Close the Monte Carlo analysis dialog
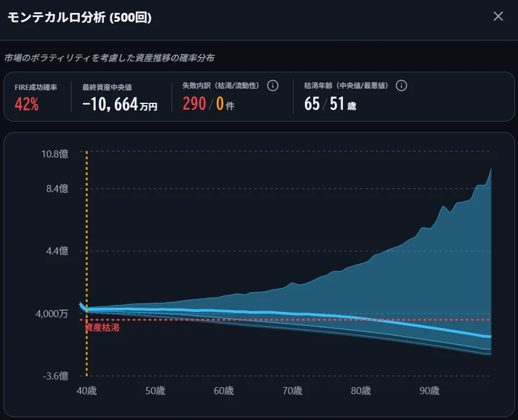The height and width of the screenshot is (420, 518). pos(498,16)
